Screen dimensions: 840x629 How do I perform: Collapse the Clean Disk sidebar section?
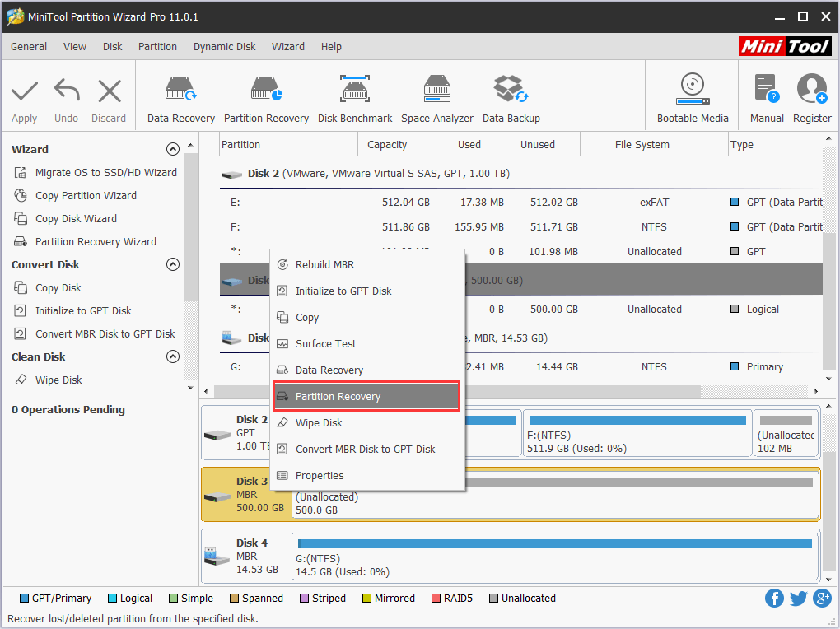172,356
